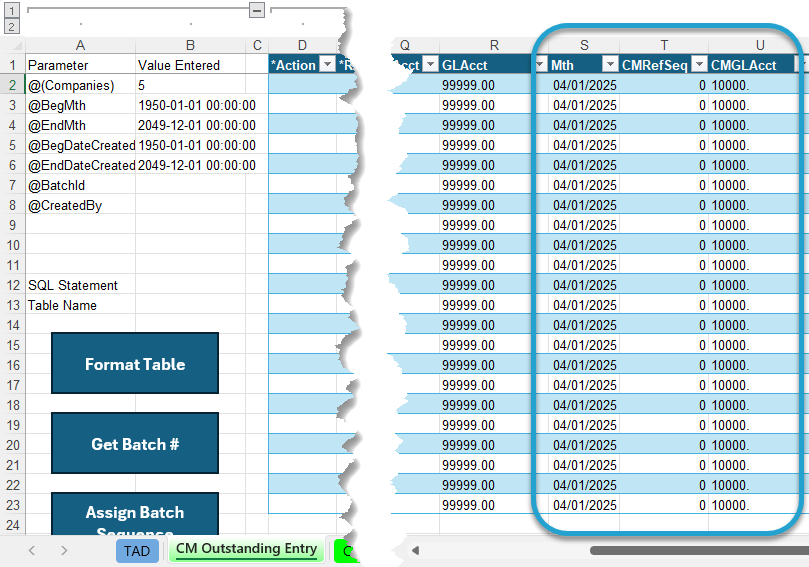The height and width of the screenshot is (567, 809).
Task: Select column R header
Action: 494,45
